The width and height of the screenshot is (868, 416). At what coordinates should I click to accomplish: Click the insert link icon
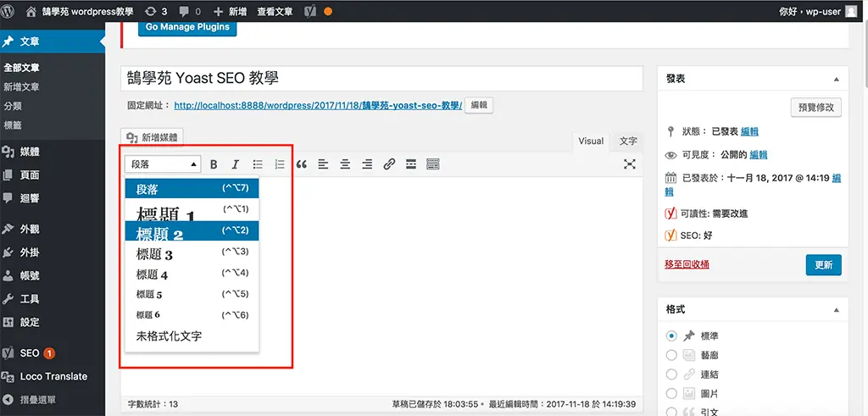tap(389, 164)
